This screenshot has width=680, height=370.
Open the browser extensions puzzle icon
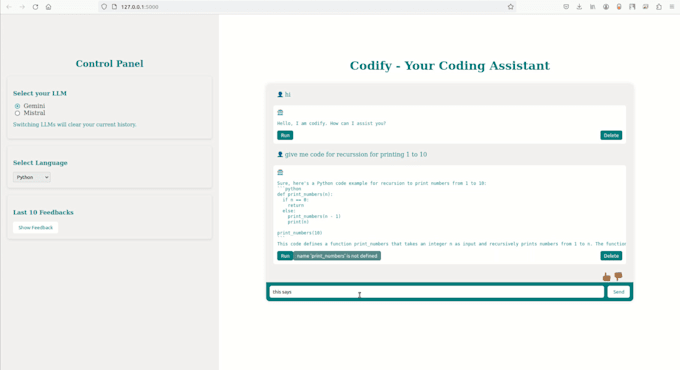coord(659,7)
